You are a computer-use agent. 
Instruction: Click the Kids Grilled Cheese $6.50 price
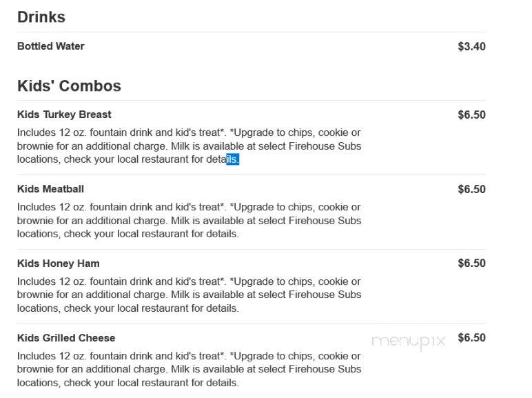tap(471, 337)
